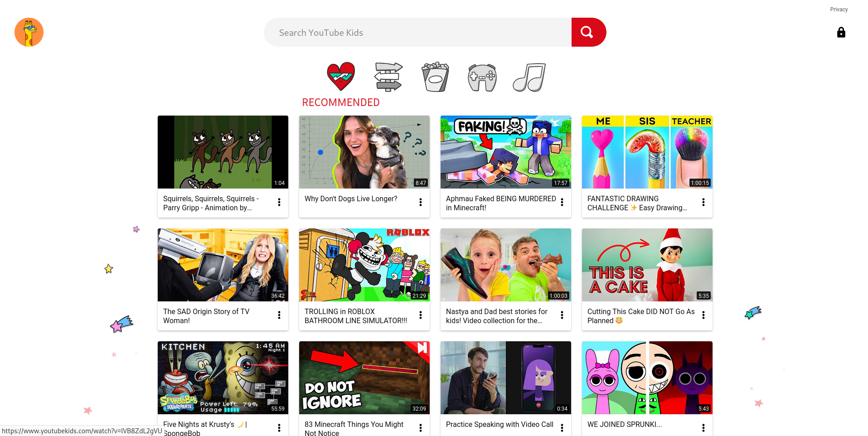868x436 pixels.
Task: Open title 'Squirrels, Squirrels, Squirrels - Parry Gripp'
Action: coord(211,203)
